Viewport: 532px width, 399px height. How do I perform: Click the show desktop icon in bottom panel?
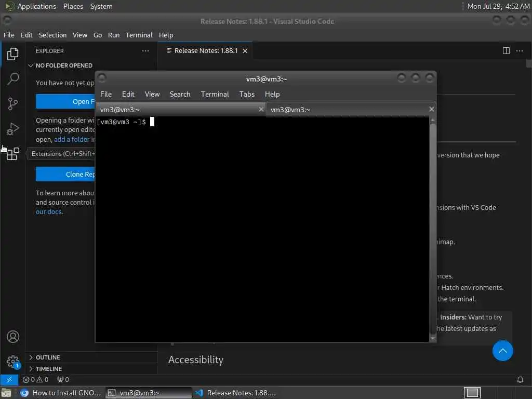tap(6, 393)
